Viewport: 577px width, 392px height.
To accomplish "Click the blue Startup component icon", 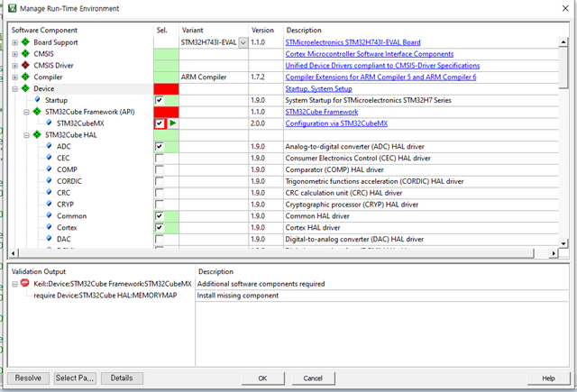I will tap(37, 100).
